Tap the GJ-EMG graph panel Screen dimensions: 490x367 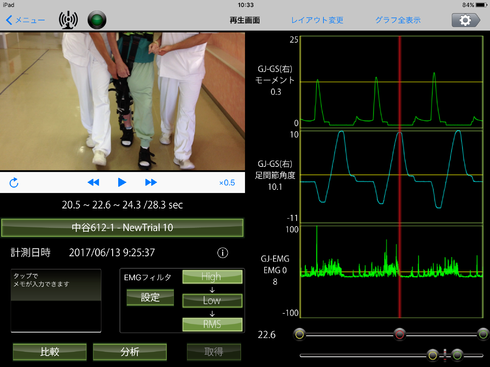pyautogui.click(x=391, y=271)
